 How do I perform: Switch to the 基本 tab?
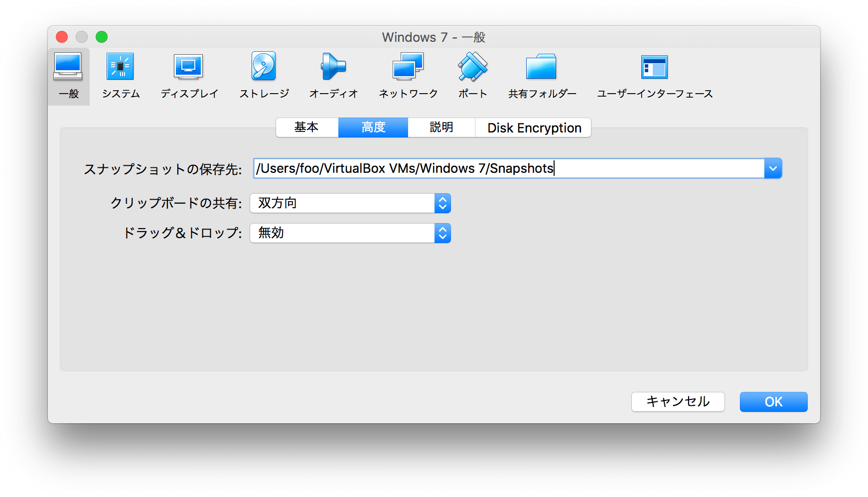(306, 127)
